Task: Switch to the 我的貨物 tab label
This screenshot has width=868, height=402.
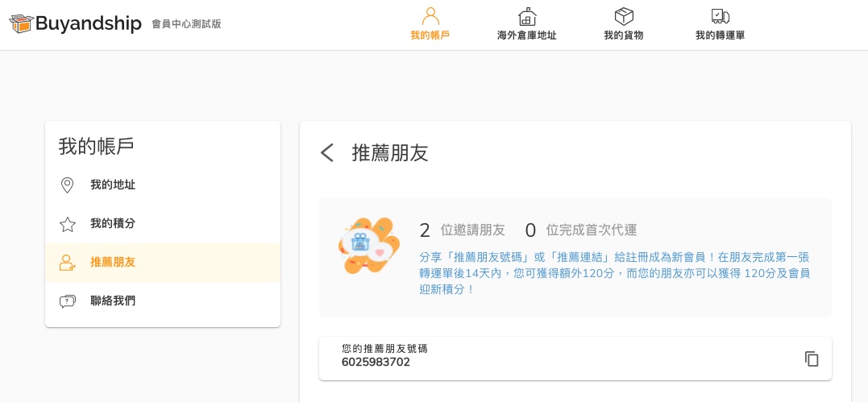Action: point(624,35)
